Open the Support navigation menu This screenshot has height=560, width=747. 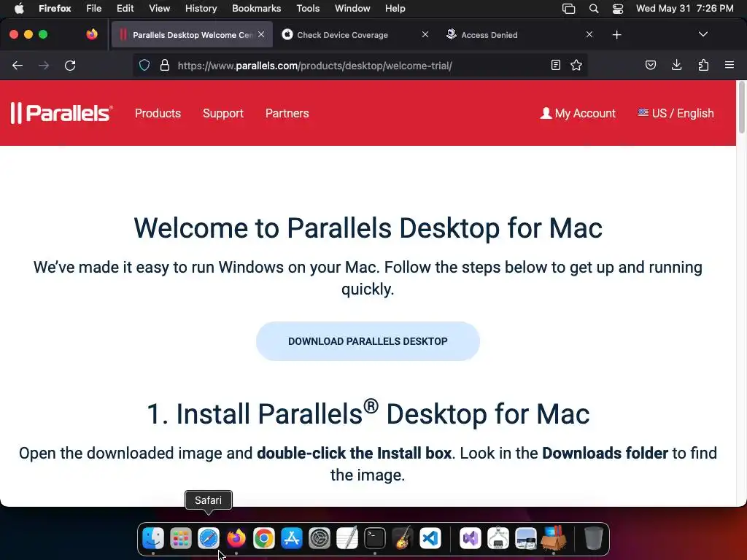[x=223, y=113]
